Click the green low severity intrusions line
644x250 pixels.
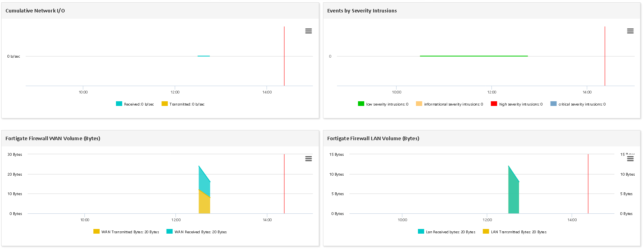pos(474,56)
